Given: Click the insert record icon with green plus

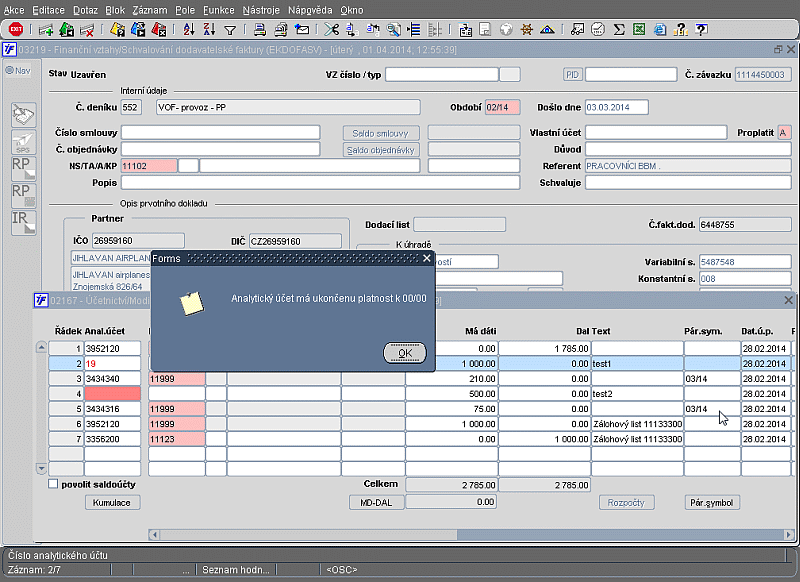Looking at the screenshot, I should click(46, 30).
